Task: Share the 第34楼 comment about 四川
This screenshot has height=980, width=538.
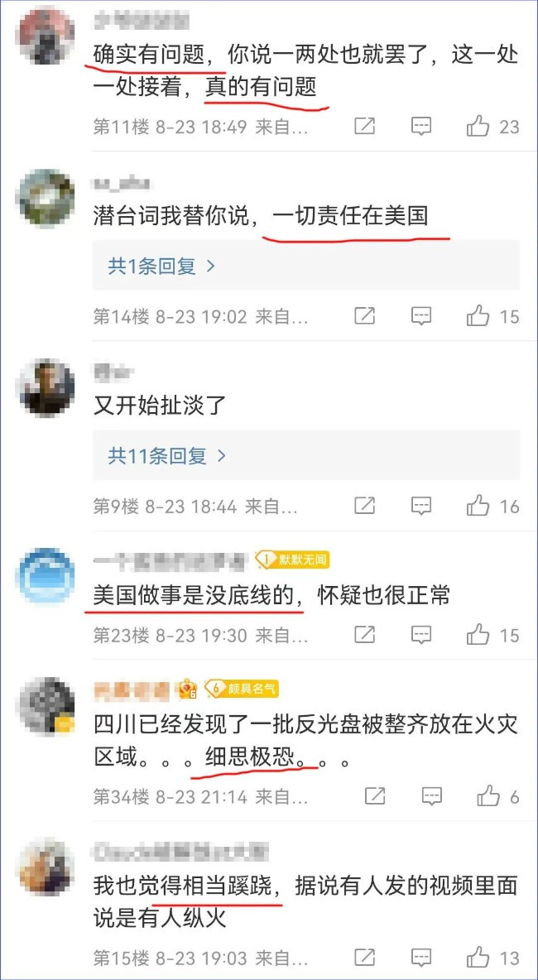Action: coord(375,795)
